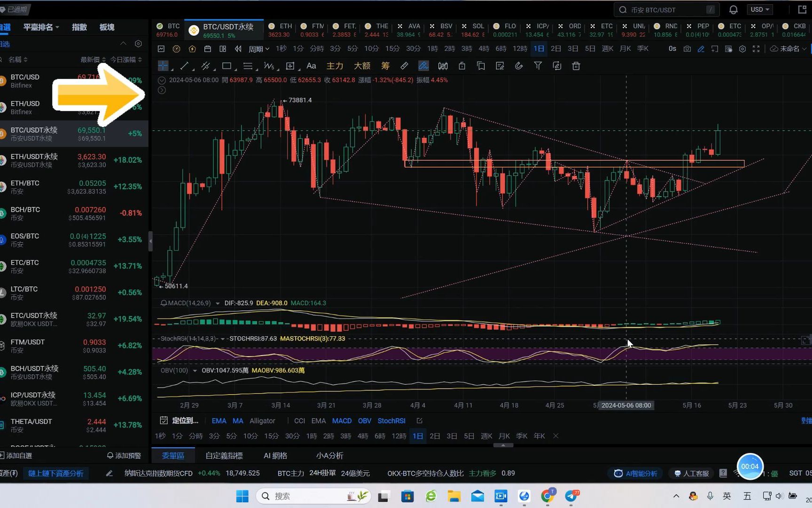Choose the trend line drawing tool
This screenshot has width=812, height=508.
click(184, 66)
